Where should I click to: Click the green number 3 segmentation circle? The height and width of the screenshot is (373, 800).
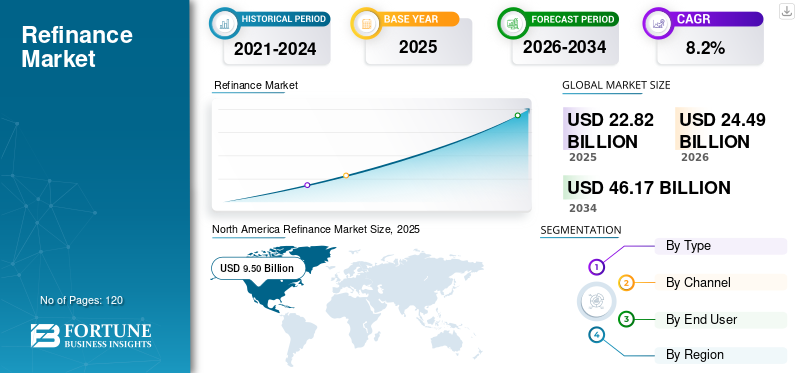(626, 319)
